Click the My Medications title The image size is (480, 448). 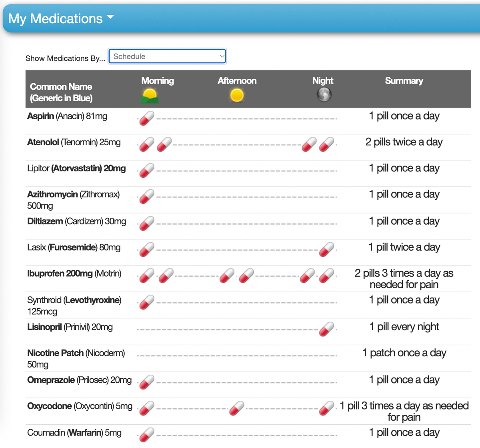tap(56, 19)
